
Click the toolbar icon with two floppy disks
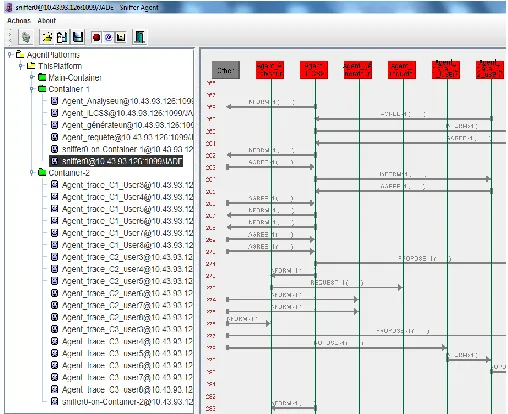coord(62,37)
